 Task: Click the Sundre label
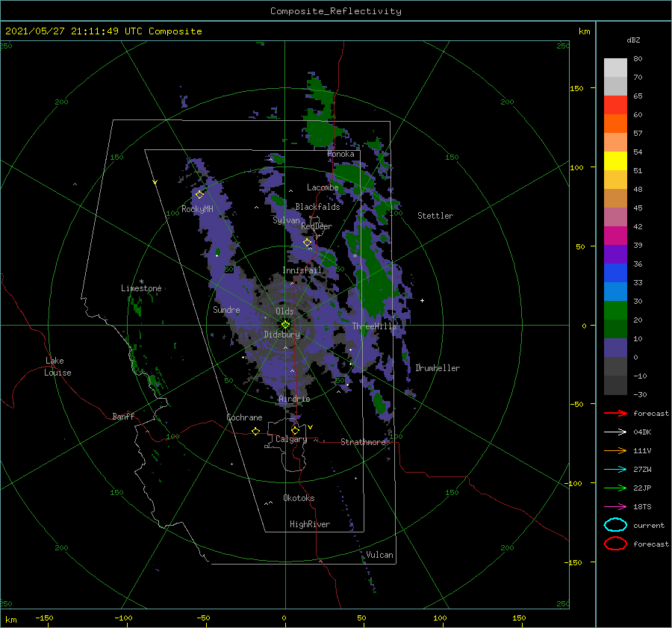(227, 309)
